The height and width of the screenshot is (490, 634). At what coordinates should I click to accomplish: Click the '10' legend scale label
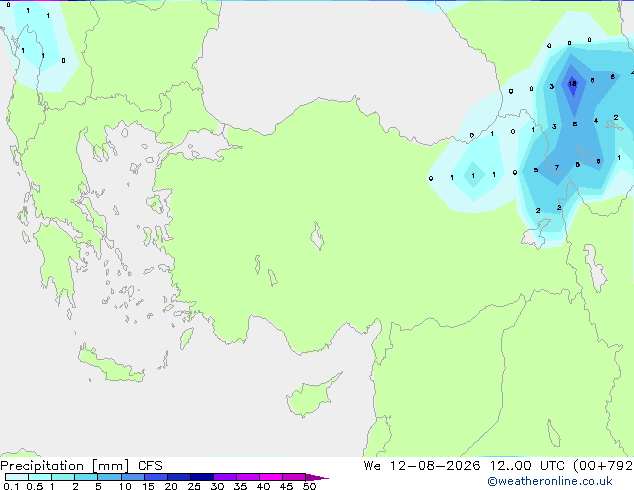125,486
